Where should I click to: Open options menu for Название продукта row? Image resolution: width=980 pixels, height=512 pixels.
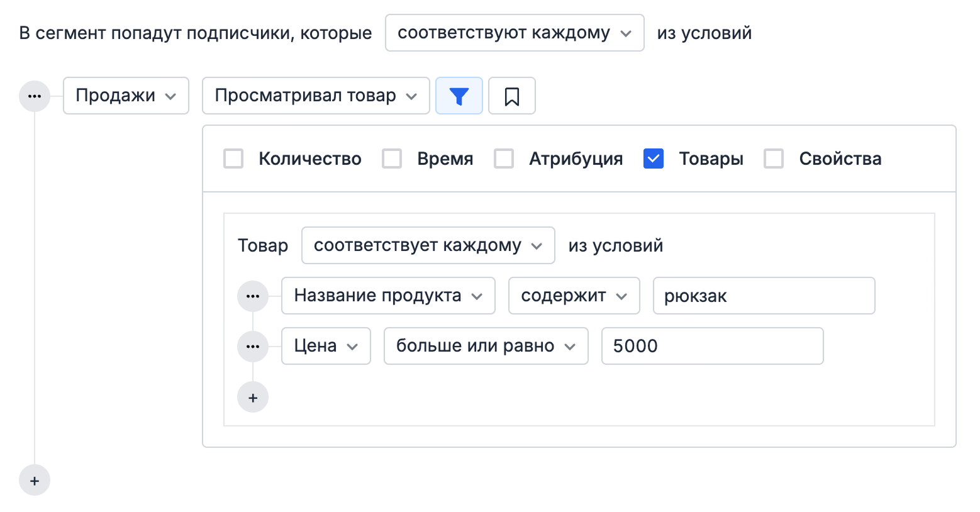[x=253, y=296]
